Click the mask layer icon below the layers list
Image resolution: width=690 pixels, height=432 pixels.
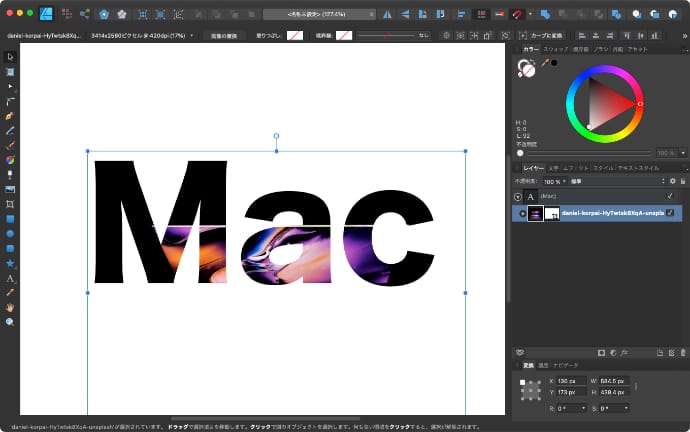coord(600,353)
